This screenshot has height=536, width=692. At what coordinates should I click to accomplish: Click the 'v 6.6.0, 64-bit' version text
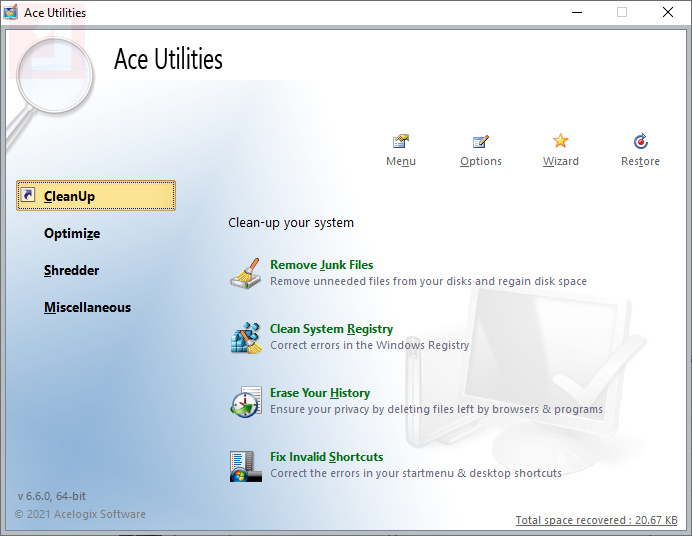point(52,496)
